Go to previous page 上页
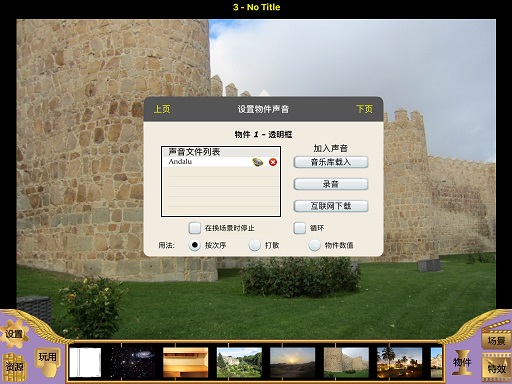This screenshot has width=512, height=384. click(162, 109)
